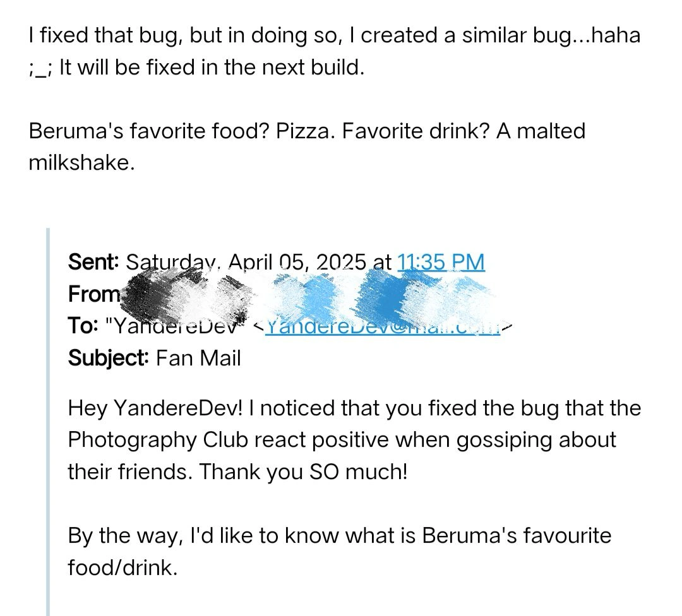682x616 pixels.
Task: Click the "Saturday, April 05, 2025" date text
Action: click(x=246, y=262)
